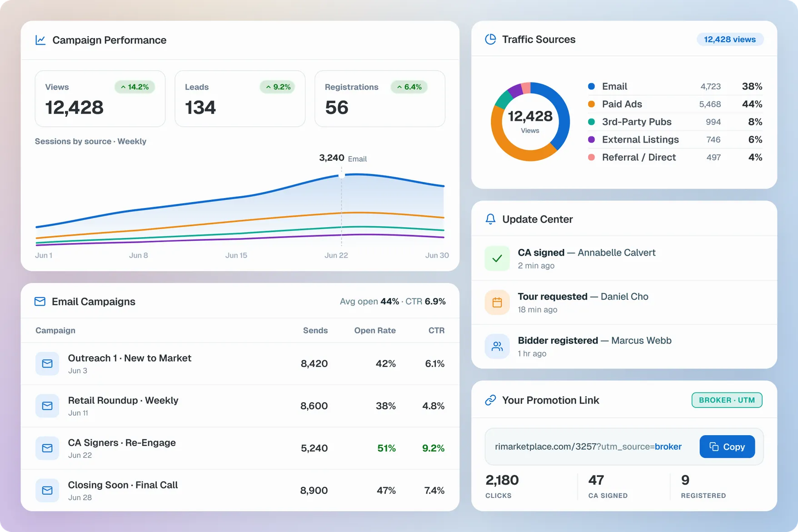The width and height of the screenshot is (798, 532).
Task: Sort by the Open Rate column header
Action: point(375,330)
